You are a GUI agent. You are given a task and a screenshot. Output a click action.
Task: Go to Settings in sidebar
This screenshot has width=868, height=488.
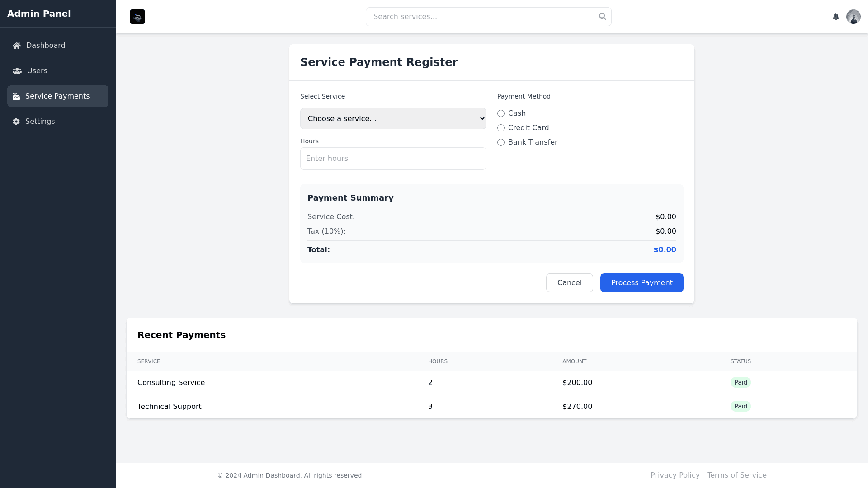pyautogui.click(x=40, y=122)
